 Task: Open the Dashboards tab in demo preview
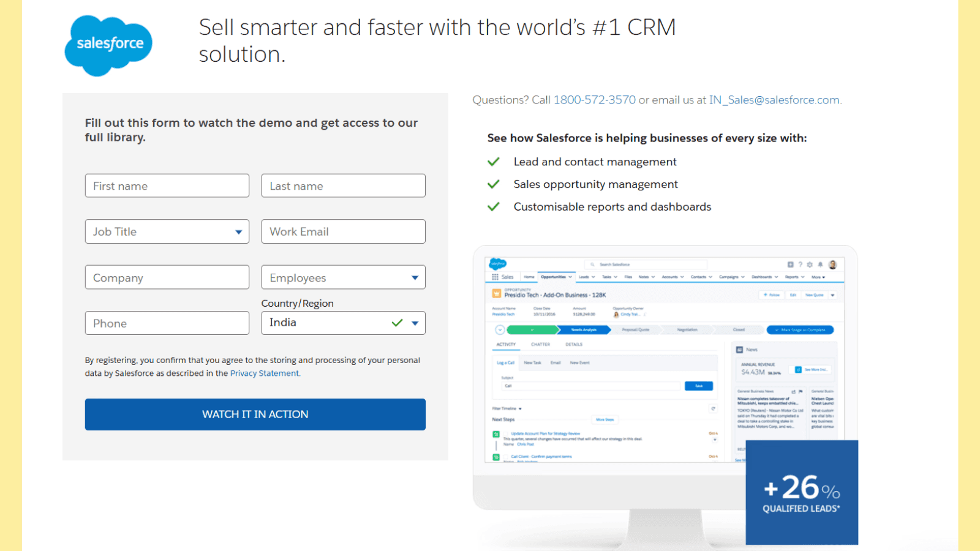[765, 277]
